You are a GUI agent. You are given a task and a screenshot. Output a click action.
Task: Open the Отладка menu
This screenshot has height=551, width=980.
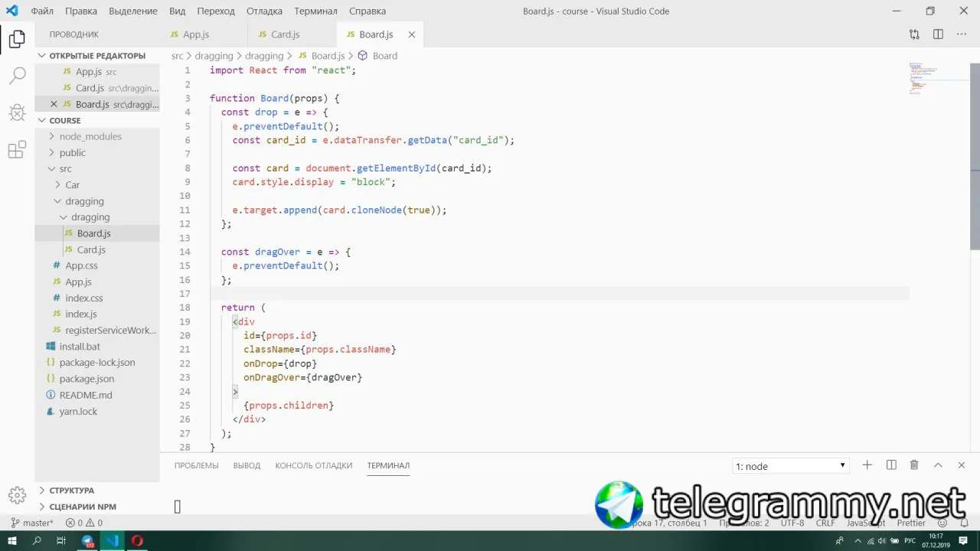pos(264,11)
